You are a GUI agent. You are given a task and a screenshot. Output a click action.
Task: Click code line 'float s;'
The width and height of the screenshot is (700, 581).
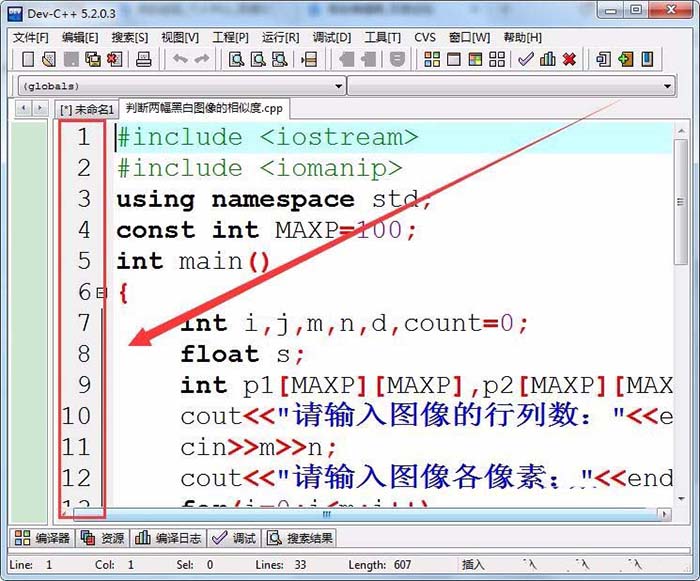242,355
